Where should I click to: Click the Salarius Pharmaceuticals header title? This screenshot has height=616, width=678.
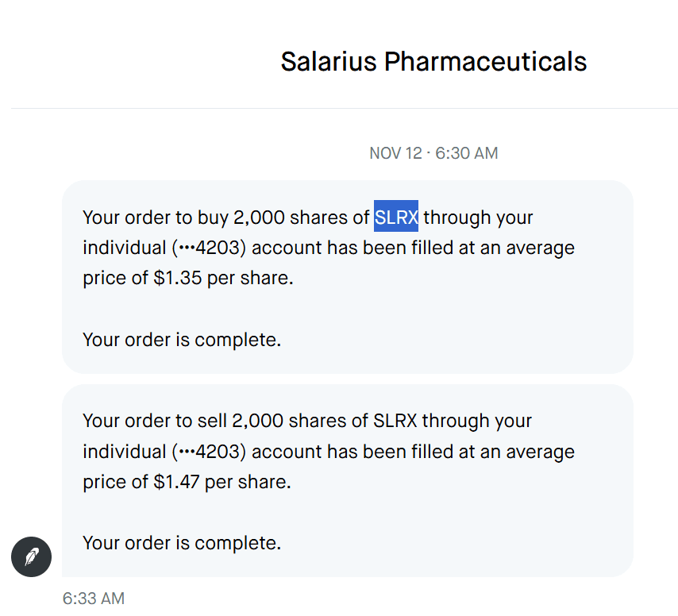[433, 61]
